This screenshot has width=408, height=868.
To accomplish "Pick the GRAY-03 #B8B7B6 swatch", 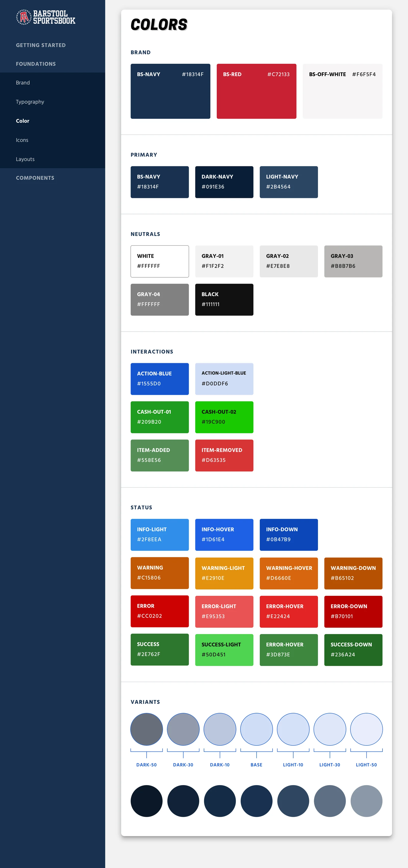I will (353, 261).
